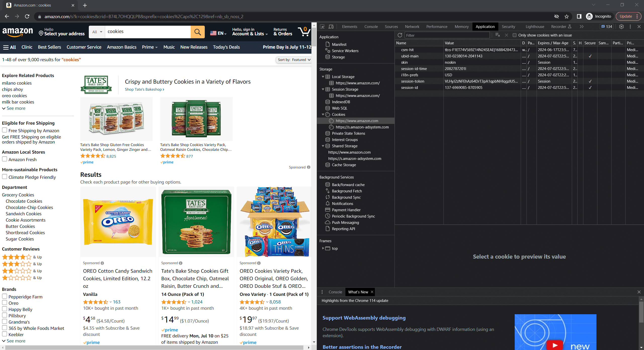Viewport: 644px width, 350px height.
Task: Check the Pepperidge Farm brand filter
Action: click(5, 296)
